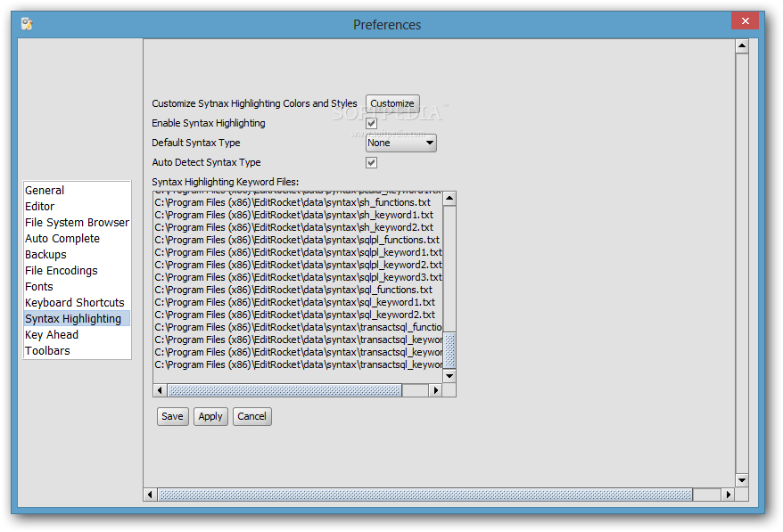Click main panel scroll up arrow

click(742, 46)
